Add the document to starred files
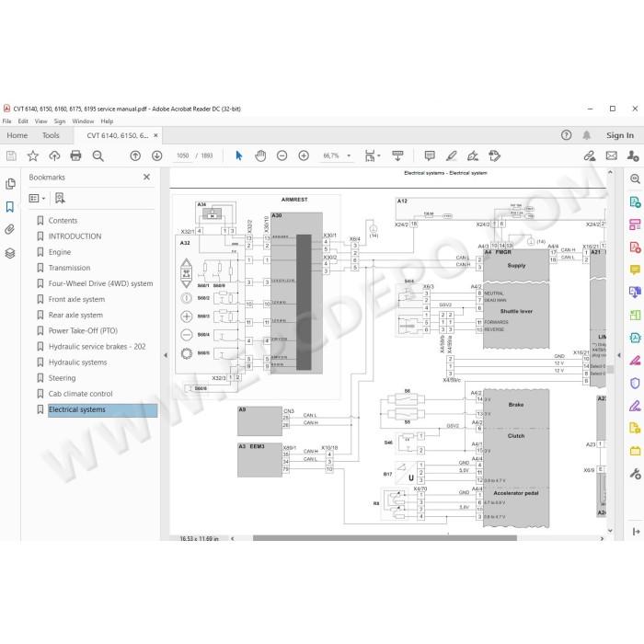This screenshot has height=644, width=644. pyautogui.click(x=33, y=156)
